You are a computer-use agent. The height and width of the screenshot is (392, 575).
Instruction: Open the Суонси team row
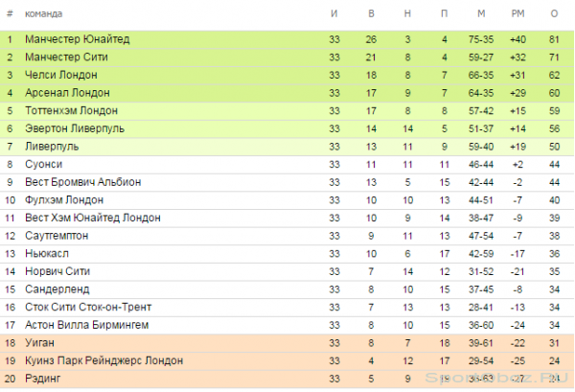287,164
